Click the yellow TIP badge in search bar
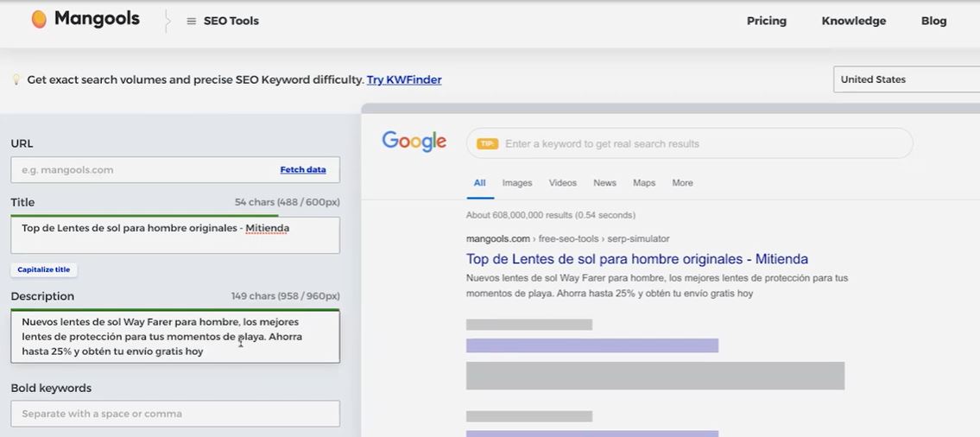This screenshot has width=980, height=437. click(488, 144)
